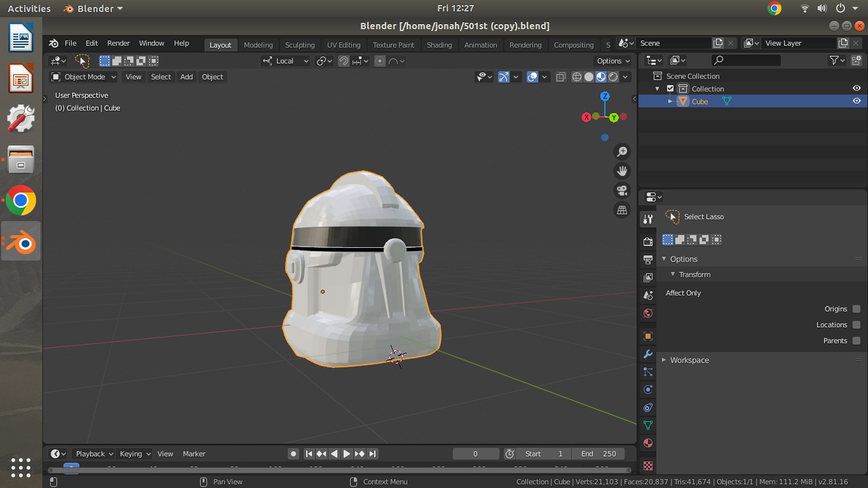The image size is (868, 488).
Task: Open the Object Constraints tab
Action: coord(648,407)
